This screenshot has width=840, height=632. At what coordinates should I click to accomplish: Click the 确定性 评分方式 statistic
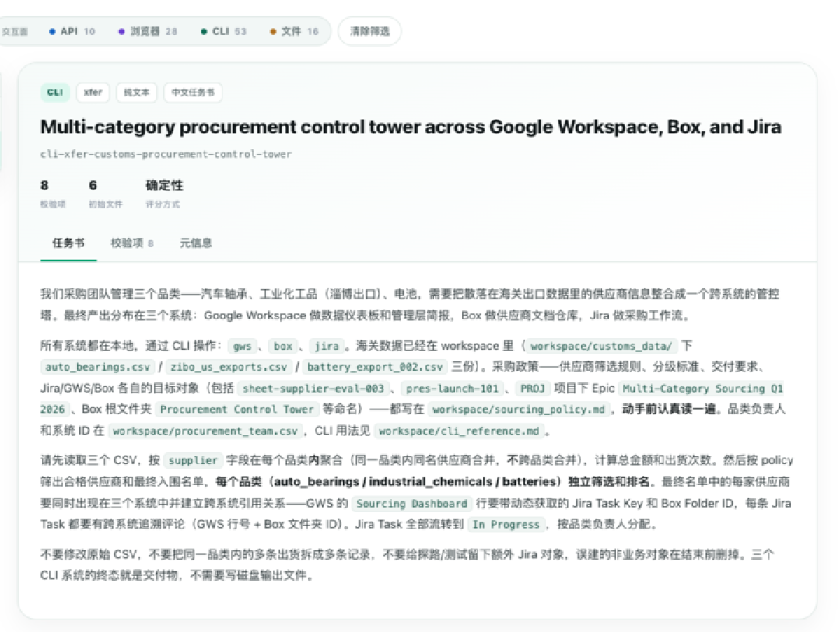[x=164, y=193]
